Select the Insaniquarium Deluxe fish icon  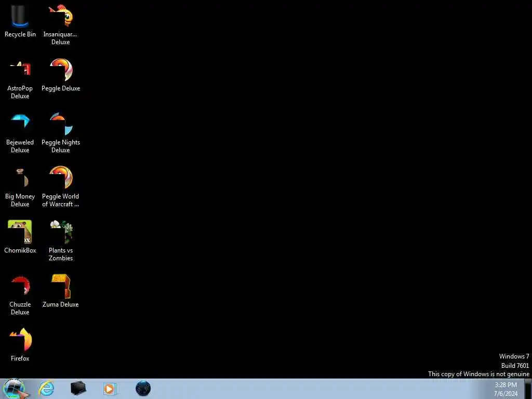pyautogui.click(x=61, y=16)
